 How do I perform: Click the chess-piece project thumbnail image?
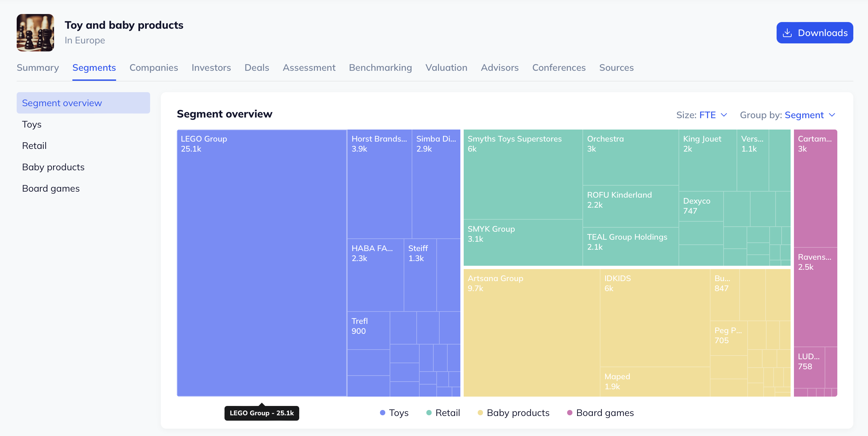click(x=35, y=32)
